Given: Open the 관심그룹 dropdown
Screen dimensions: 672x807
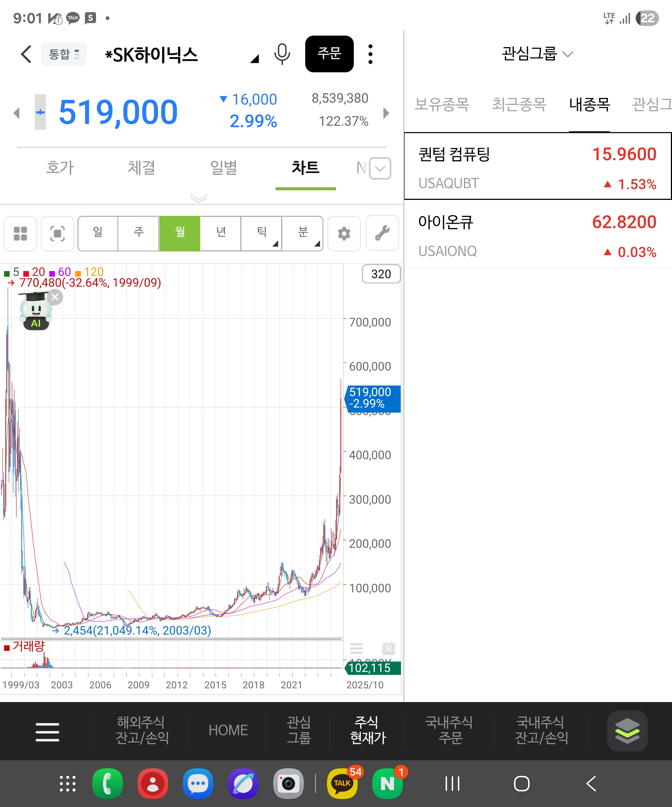Looking at the screenshot, I should click(537, 53).
